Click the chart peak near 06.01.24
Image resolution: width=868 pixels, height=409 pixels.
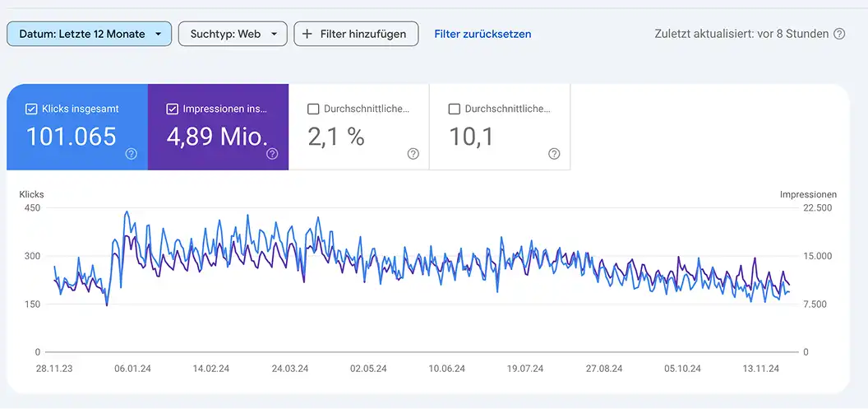click(x=127, y=211)
